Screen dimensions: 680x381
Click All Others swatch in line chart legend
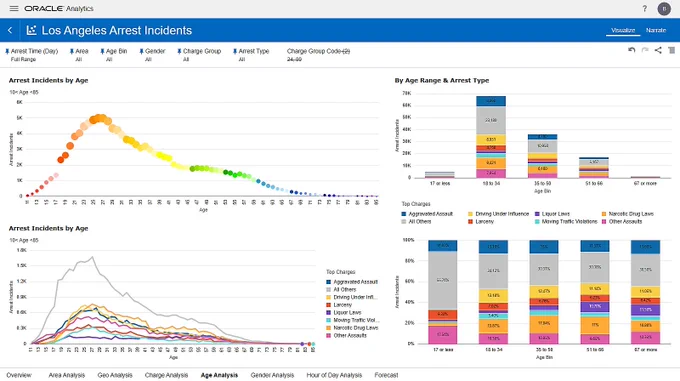(328, 290)
